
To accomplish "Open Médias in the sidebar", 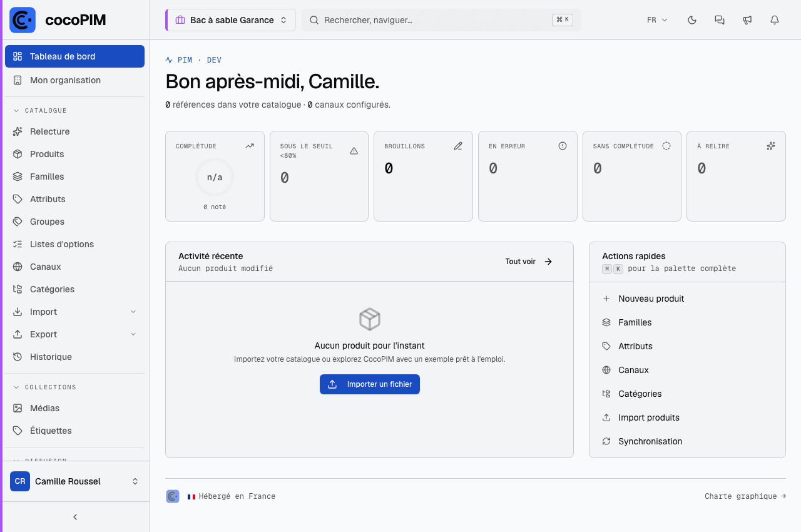I will (74, 408).
